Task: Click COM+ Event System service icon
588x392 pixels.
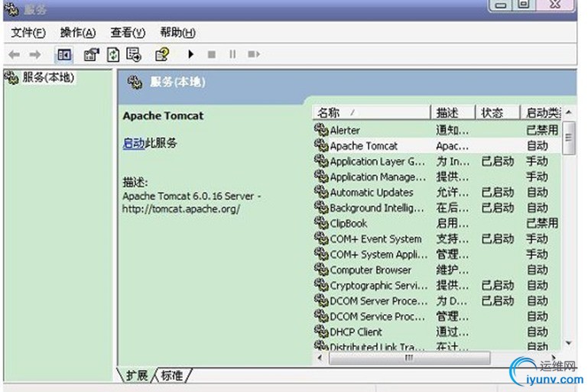Action: (321, 238)
